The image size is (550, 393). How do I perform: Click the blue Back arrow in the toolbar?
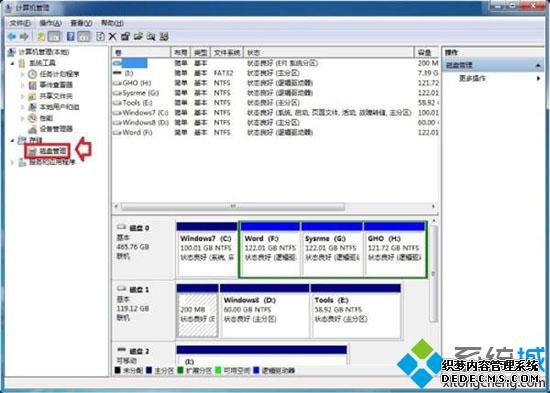pos(13,36)
